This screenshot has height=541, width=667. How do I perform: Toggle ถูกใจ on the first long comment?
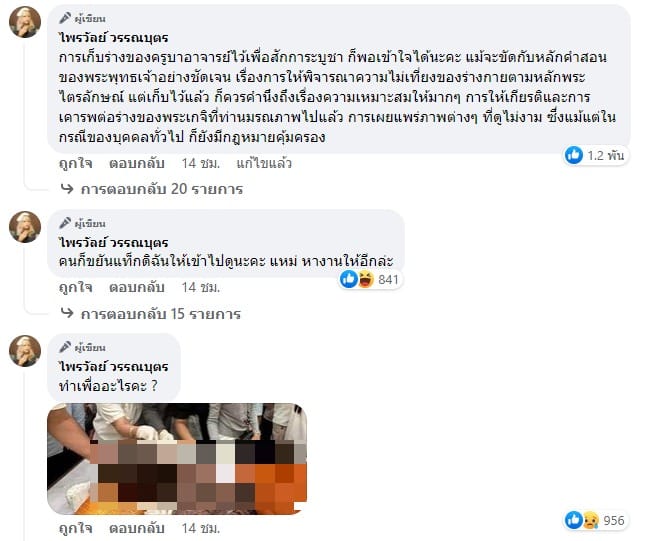[x=76, y=163]
